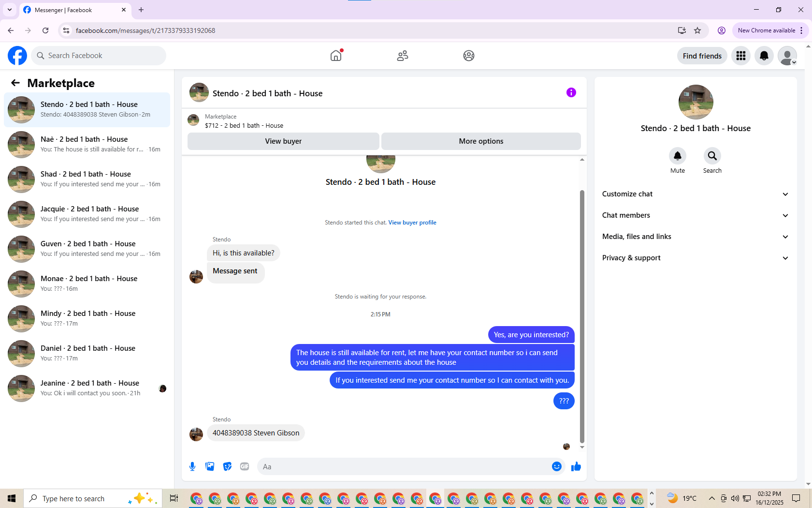The width and height of the screenshot is (812, 508).
Task: Click the "Hi, is this available?" message
Action: (243, 253)
